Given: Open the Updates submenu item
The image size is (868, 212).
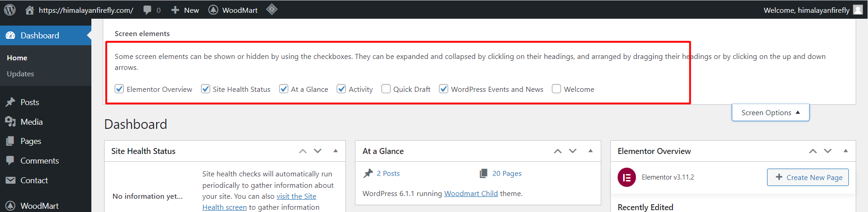Looking at the screenshot, I should [21, 74].
